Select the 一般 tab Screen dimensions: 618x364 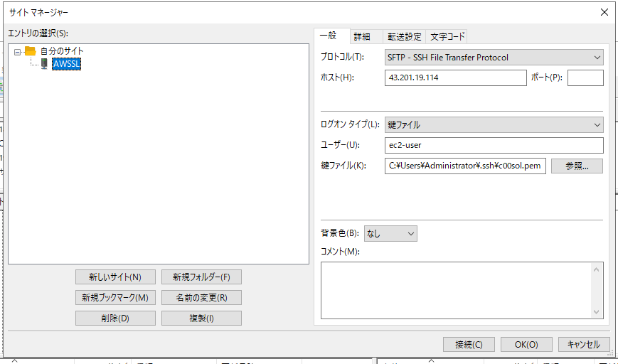pyautogui.click(x=329, y=36)
